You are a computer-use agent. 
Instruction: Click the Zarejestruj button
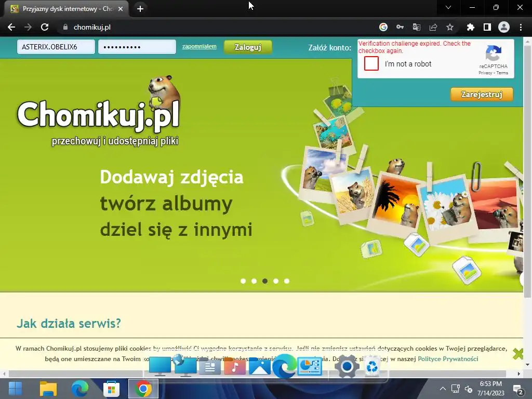[x=482, y=95]
